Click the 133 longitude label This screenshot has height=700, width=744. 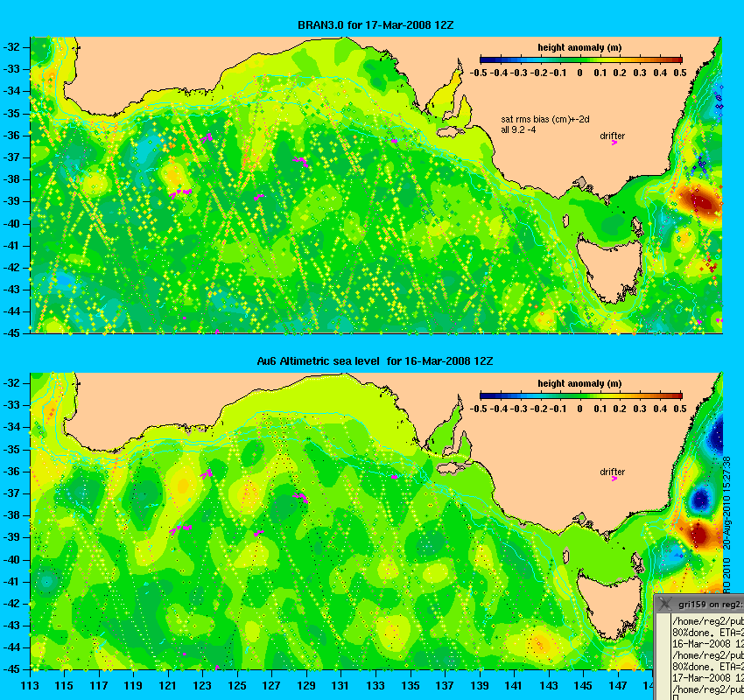376,685
